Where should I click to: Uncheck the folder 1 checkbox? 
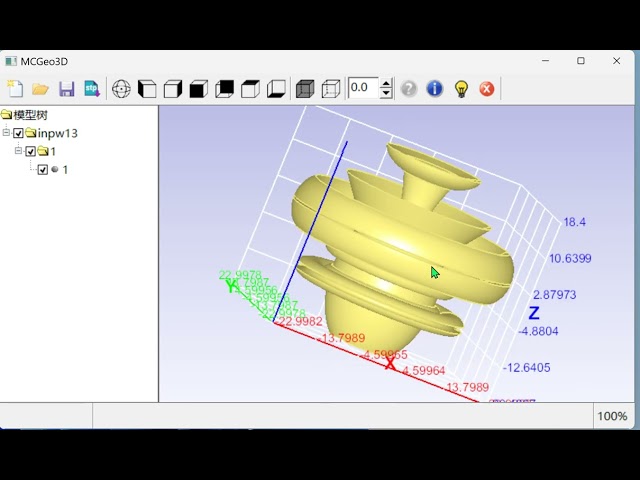point(31,151)
